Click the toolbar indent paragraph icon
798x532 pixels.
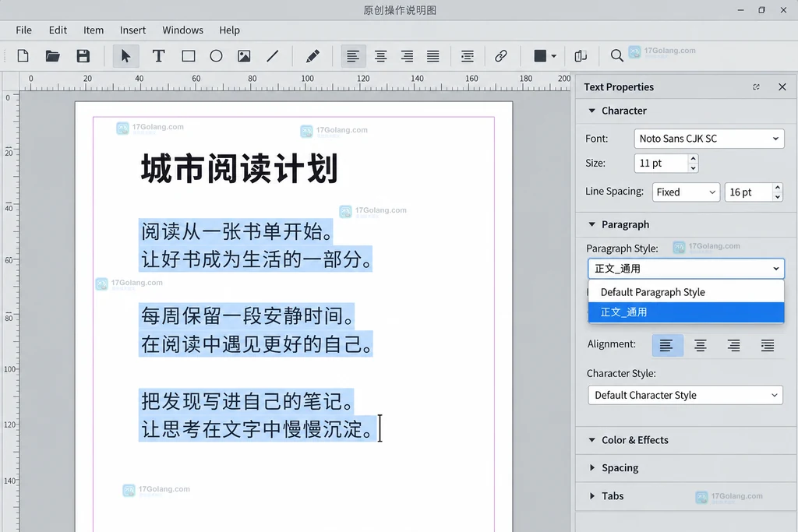pyautogui.click(x=468, y=56)
